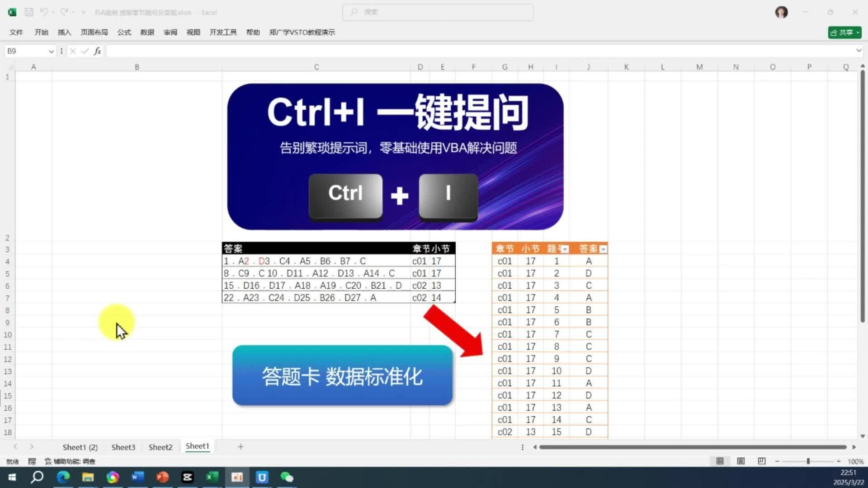Screen dimensions: 868x488
Task: Click the green 共享 share button
Action: 844,33
